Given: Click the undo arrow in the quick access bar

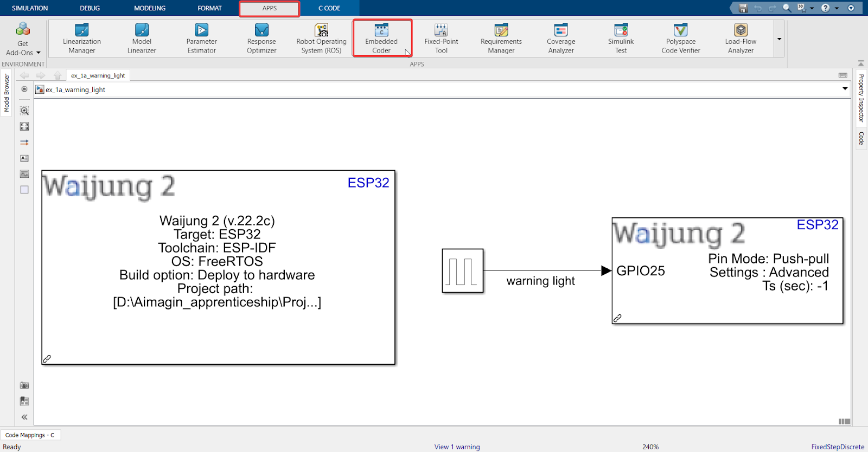Looking at the screenshot, I should coord(758,8).
